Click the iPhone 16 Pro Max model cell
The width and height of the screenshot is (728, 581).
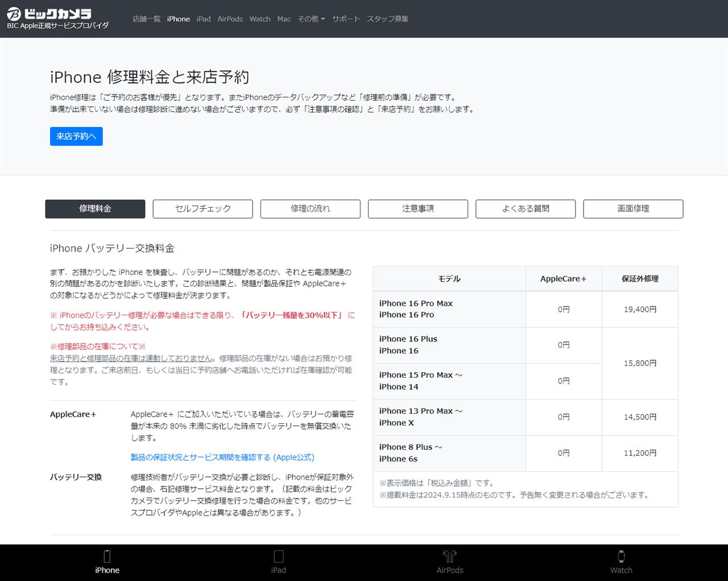click(449, 309)
